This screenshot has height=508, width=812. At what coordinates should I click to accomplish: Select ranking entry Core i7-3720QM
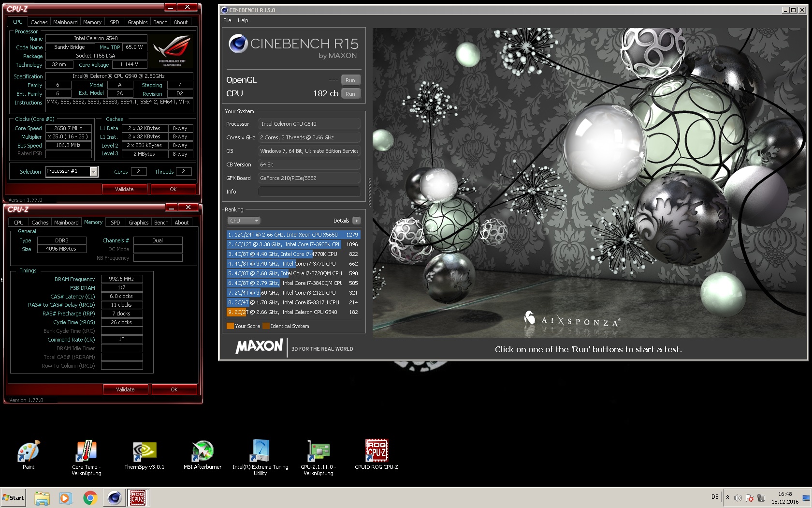click(x=293, y=273)
